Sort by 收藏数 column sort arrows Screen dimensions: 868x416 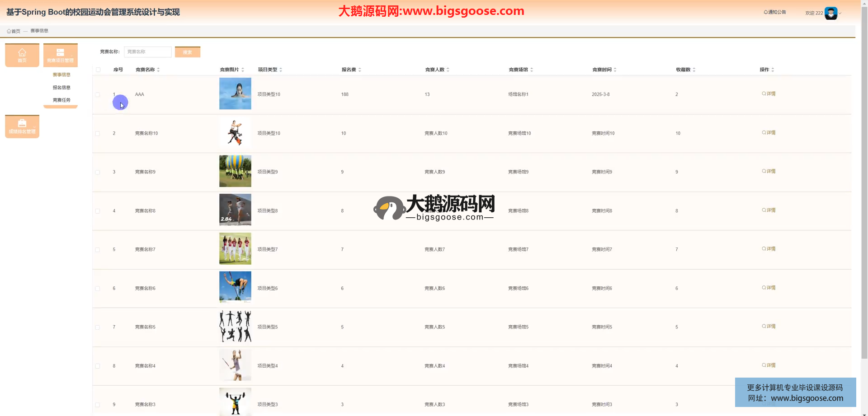point(694,70)
